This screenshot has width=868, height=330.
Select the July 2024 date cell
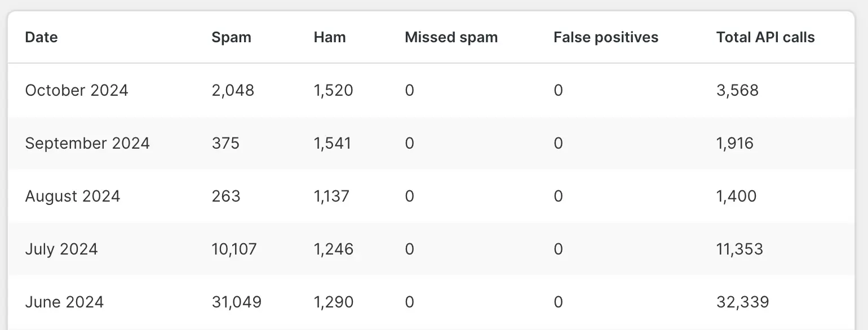[61, 249]
